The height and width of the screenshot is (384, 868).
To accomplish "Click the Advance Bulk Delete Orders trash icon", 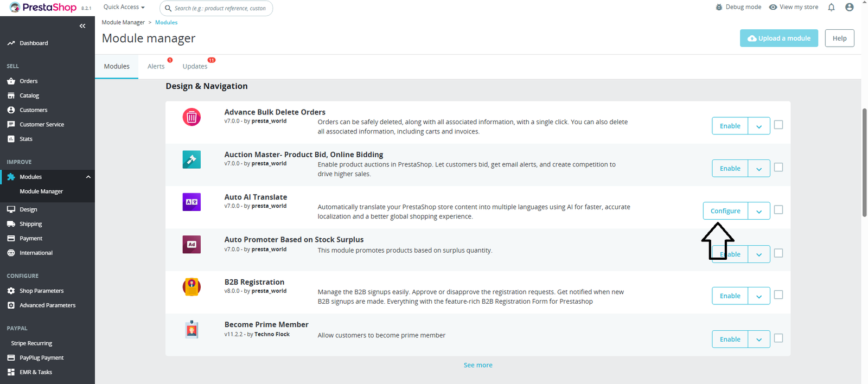I will point(192,117).
